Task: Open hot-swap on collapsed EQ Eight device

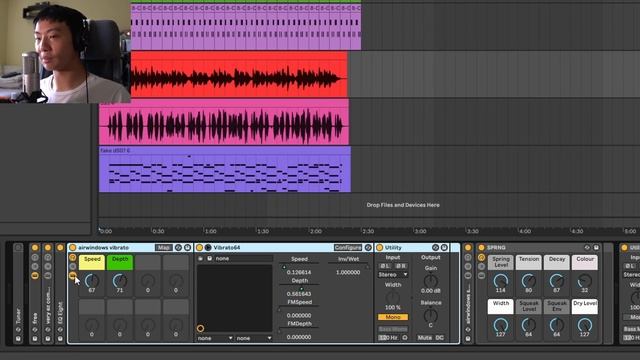Action: coord(60,329)
